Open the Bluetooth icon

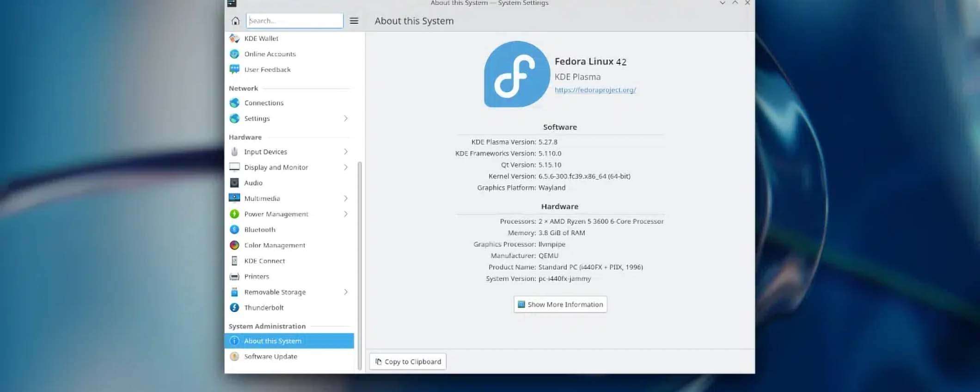click(234, 229)
